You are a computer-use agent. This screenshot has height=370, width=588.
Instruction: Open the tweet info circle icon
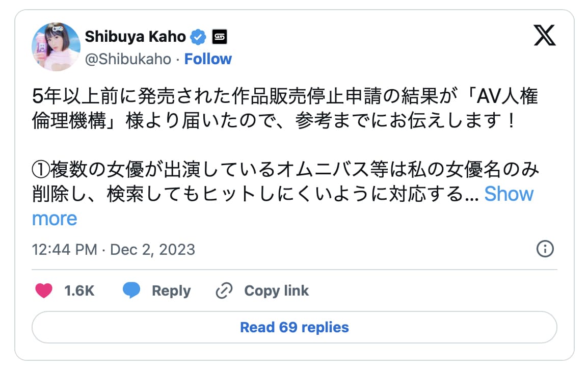(x=545, y=249)
